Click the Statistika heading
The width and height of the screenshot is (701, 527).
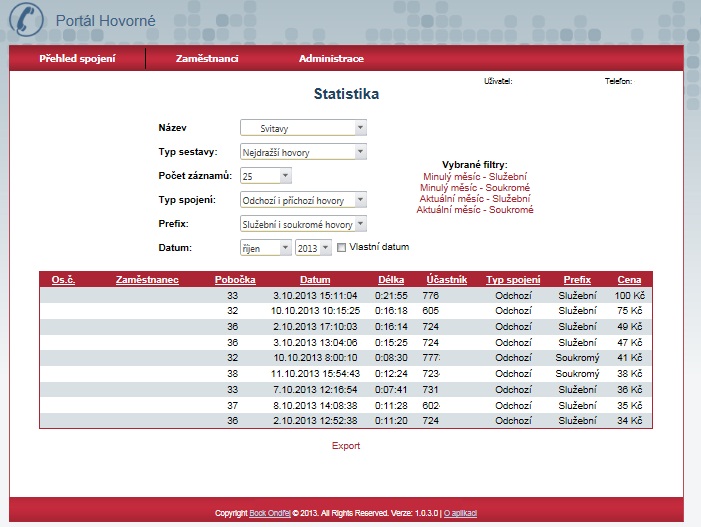click(x=346, y=94)
